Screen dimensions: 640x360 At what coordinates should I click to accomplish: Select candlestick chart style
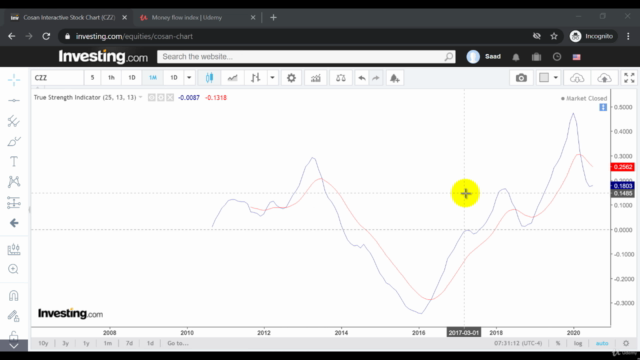click(209, 78)
